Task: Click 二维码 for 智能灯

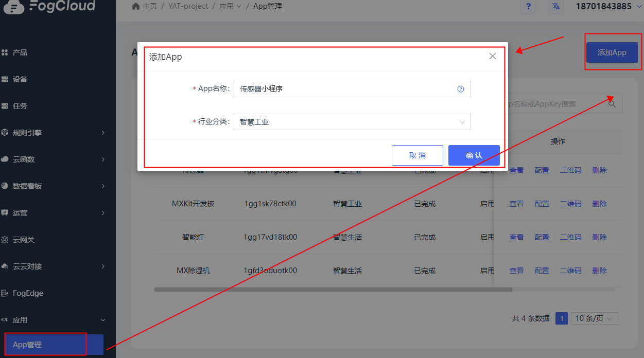Action: (570, 237)
